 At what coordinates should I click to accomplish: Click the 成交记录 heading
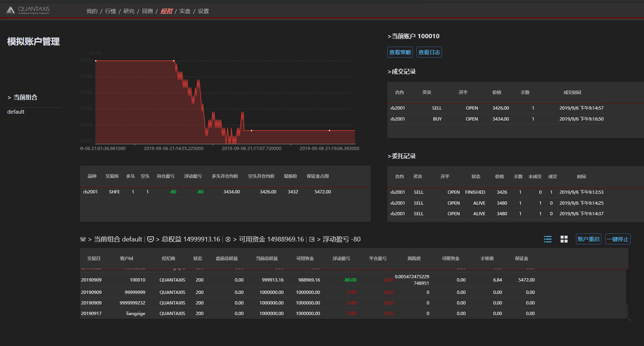pyautogui.click(x=402, y=72)
